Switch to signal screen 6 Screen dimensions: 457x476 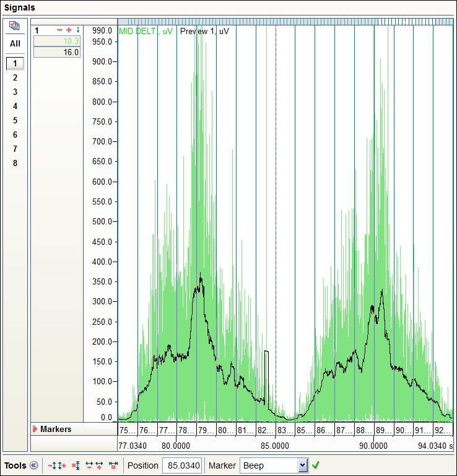tap(15, 134)
